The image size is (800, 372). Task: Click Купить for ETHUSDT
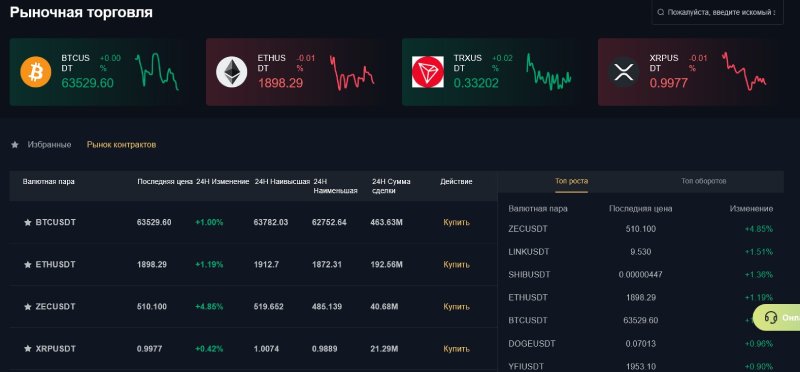(457, 265)
